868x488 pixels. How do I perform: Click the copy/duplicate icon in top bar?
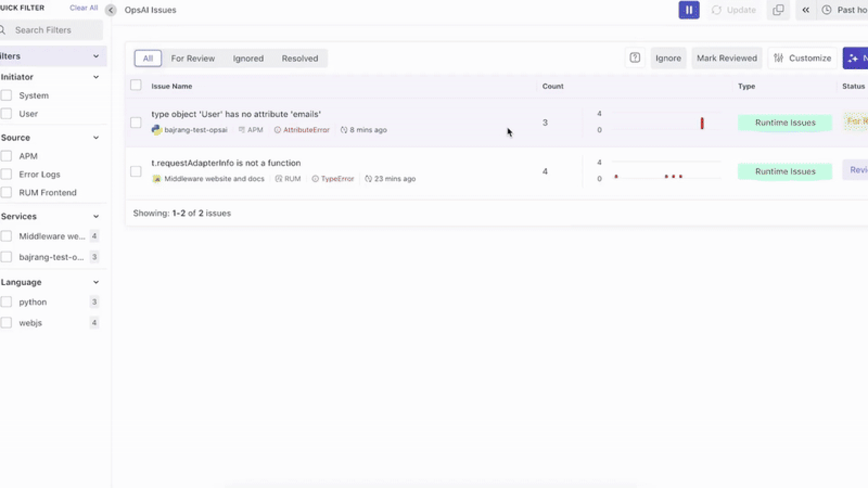click(778, 10)
